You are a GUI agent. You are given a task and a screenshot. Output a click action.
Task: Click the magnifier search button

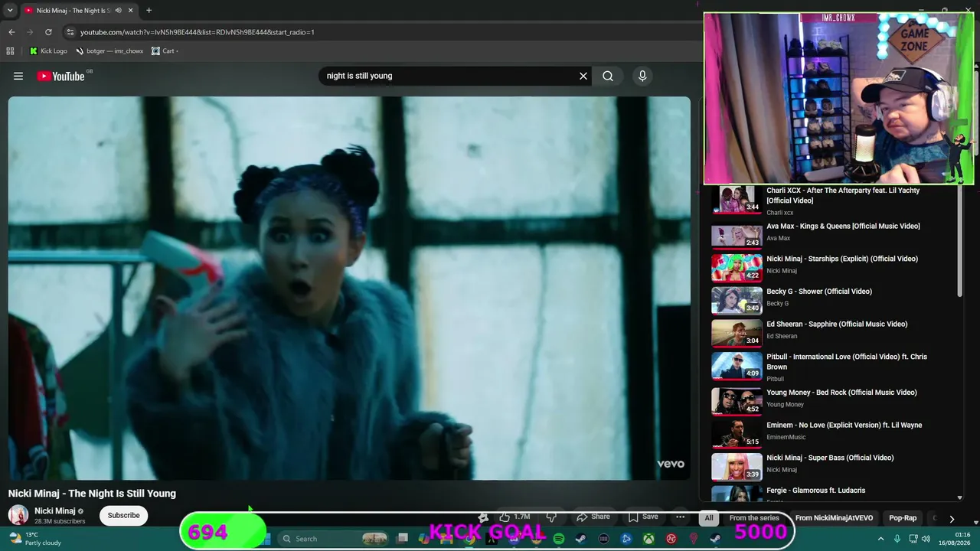608,76
